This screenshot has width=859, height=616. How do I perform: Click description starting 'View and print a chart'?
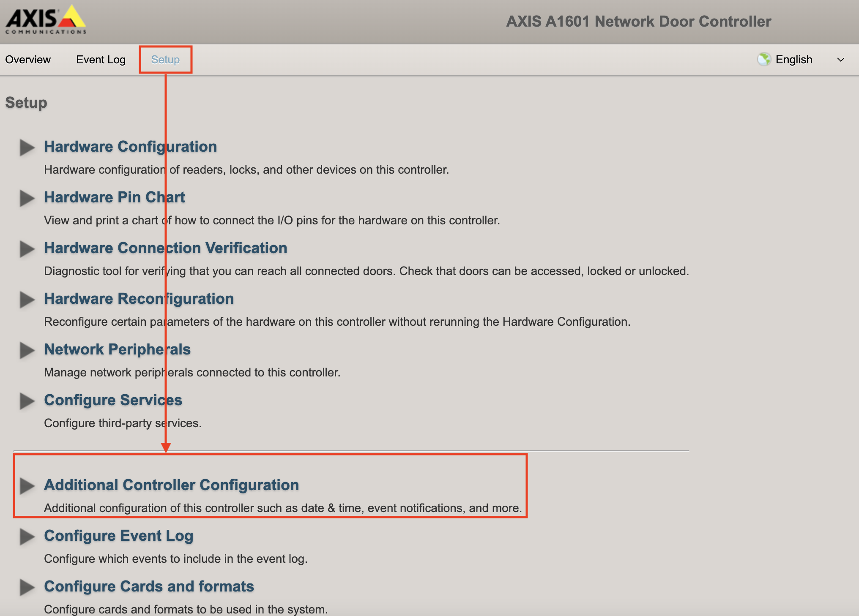click(x=272, y=220)
